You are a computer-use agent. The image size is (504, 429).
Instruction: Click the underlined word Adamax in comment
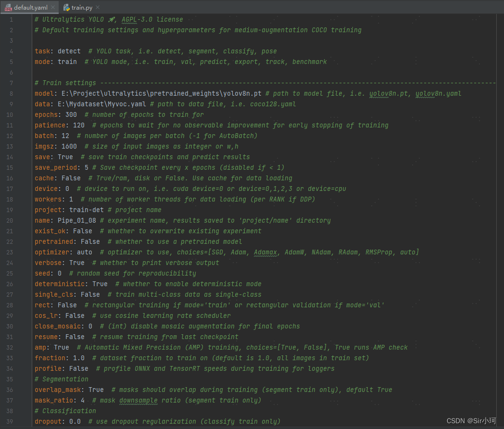pos(265,252)
